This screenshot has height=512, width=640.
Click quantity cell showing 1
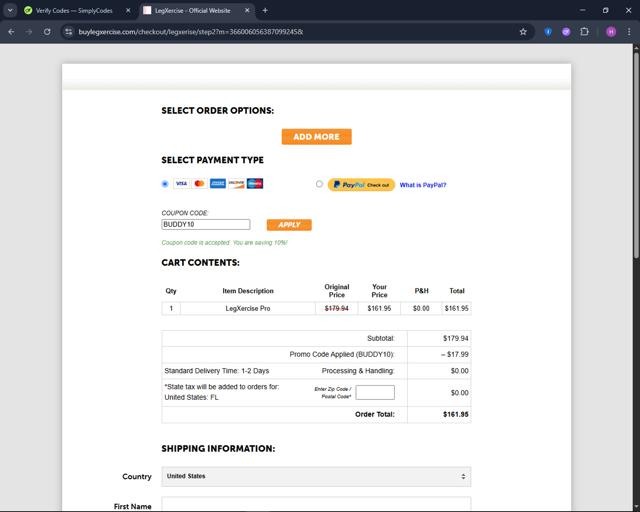click(171, 308)
